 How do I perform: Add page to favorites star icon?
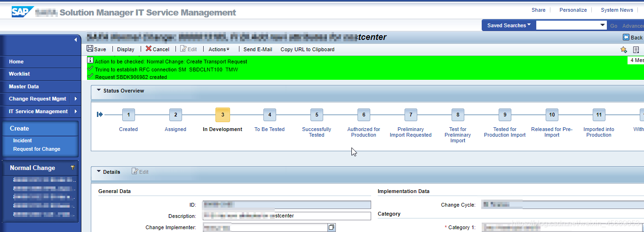click(624, 49)
